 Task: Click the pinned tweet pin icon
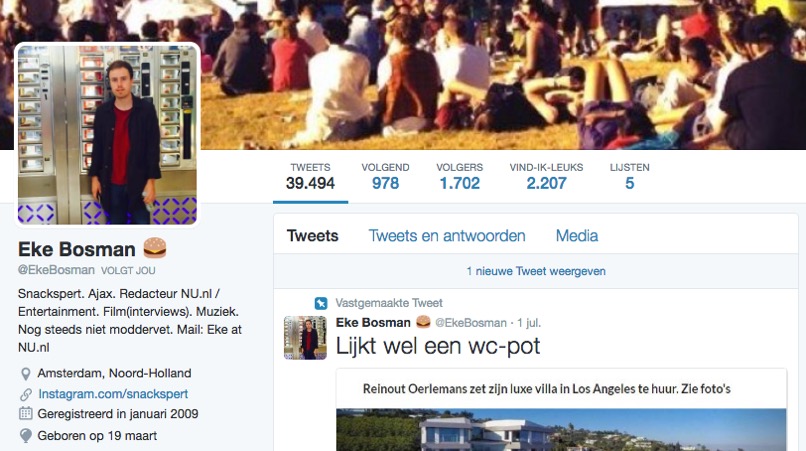point(321,303)
